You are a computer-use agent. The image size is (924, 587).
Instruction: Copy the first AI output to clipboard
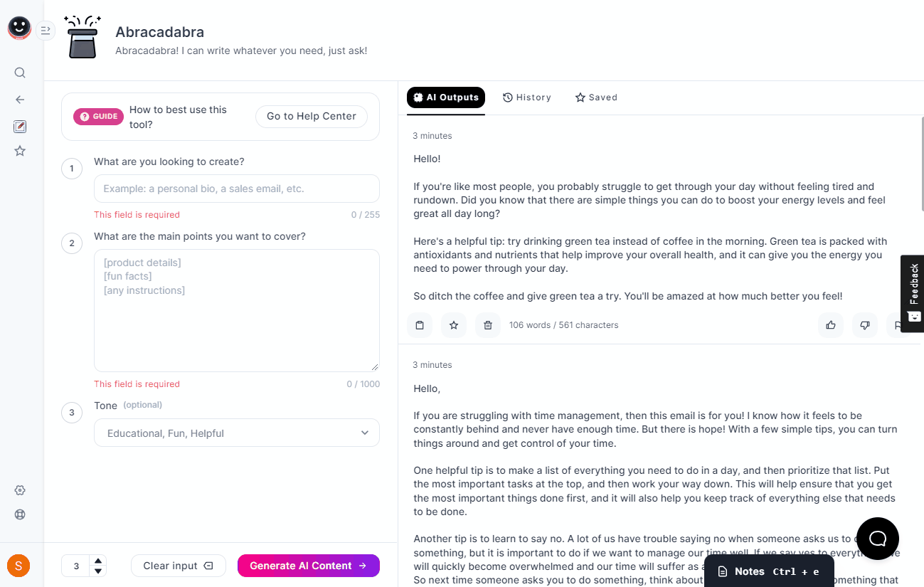pyautogui.click(x=420, y=325)
